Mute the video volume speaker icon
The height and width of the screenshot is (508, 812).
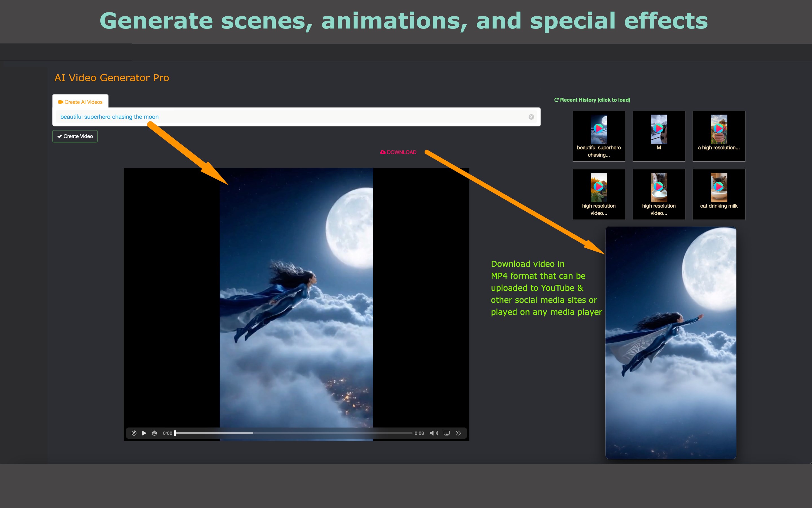point(434,433)
